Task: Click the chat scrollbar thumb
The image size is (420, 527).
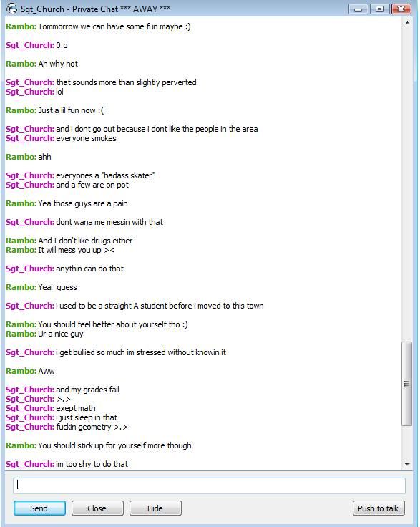Action: click(x=407, y=384)
